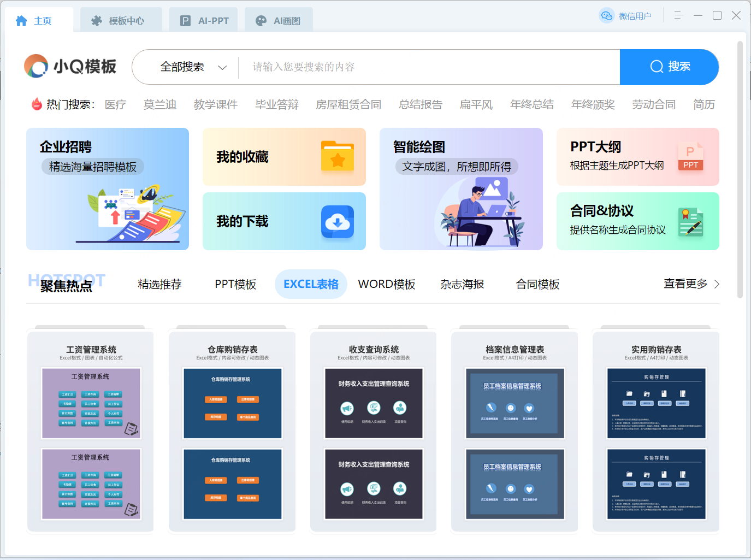
Task: Click the contract document icon in 合同&协议
Action: click(690, 222)
